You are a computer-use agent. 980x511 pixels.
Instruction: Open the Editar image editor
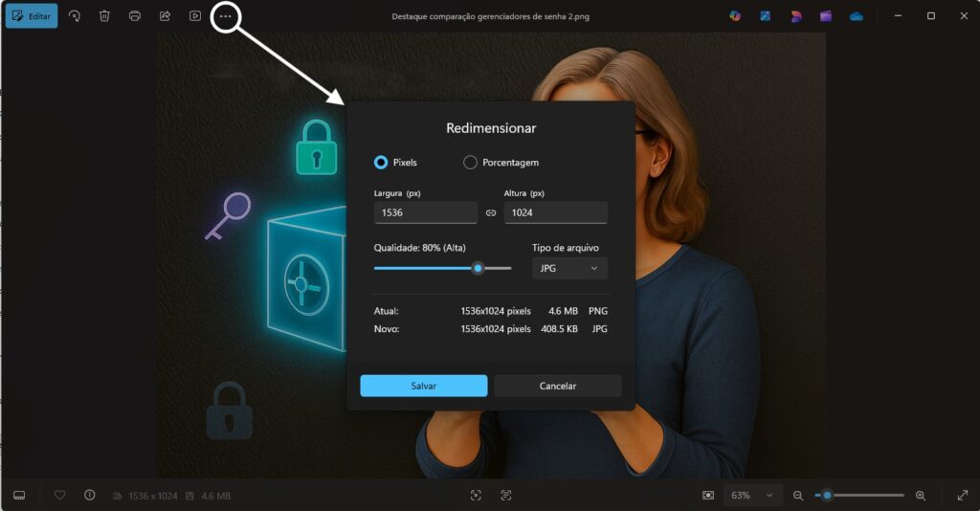click(32, 16)
